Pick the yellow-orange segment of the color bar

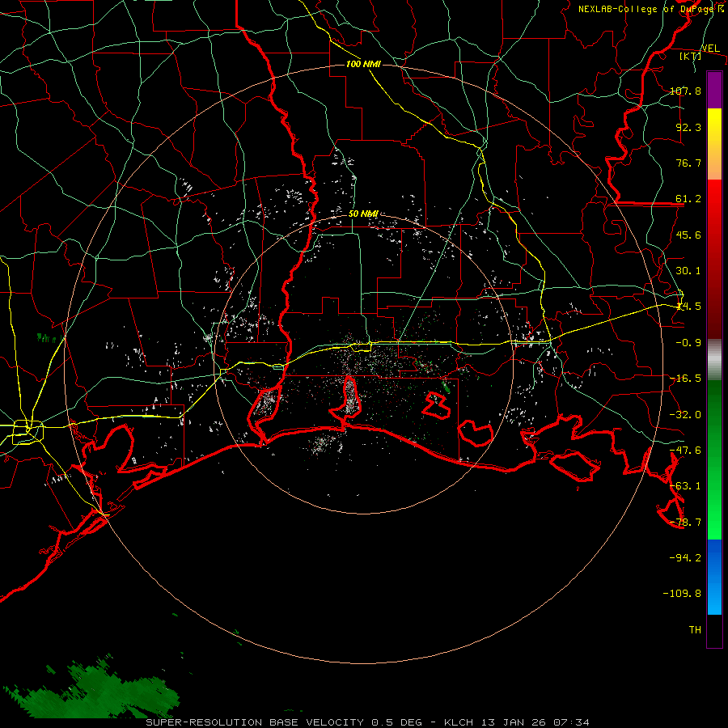point(714,144)
